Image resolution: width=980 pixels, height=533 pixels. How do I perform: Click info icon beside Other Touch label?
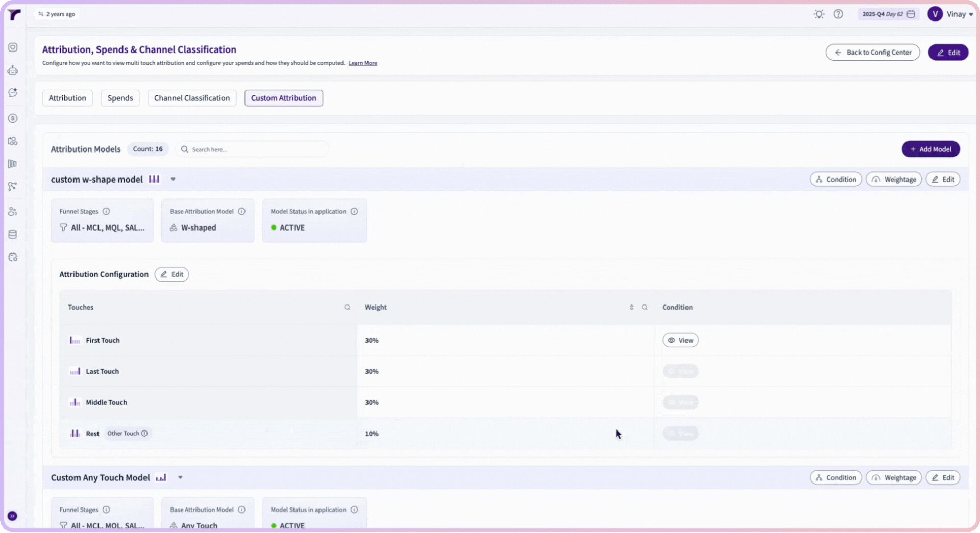coord(144,434)
